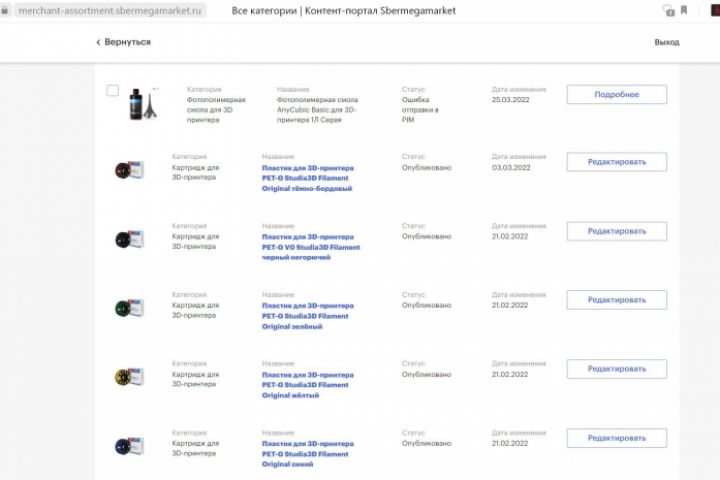The height and width of the screenshot is (480, 720).
Task: Click the Фотополимерная смола для 3D принтера category
Action: tap(216, 110)
